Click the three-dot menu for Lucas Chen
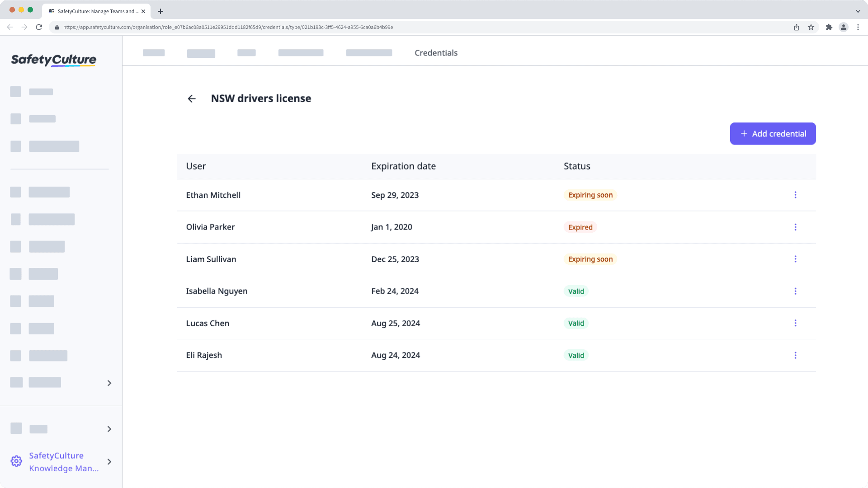868x488 pixels. (x=796, y=323)
